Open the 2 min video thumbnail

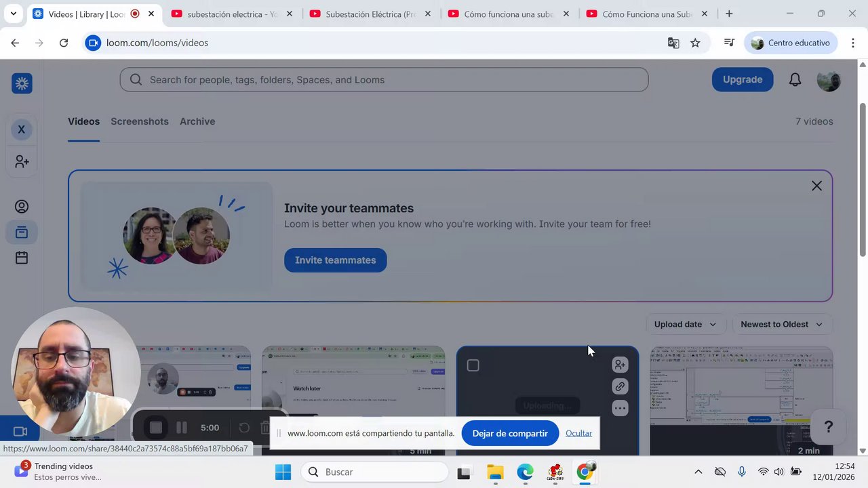pos(741,401)
